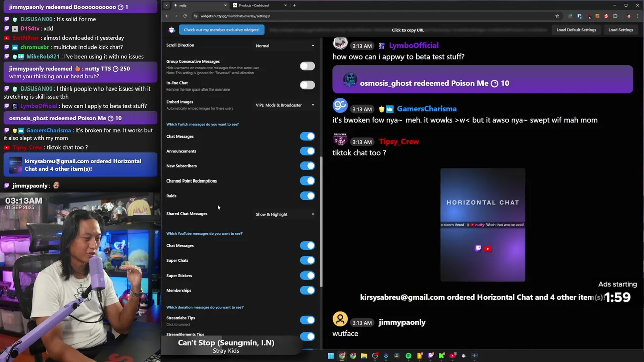Click the YouTube icon in Horizontal Chat thumbnail
Image resolution: width=644 pixels, height=362 pixels.
pos(487,248)
